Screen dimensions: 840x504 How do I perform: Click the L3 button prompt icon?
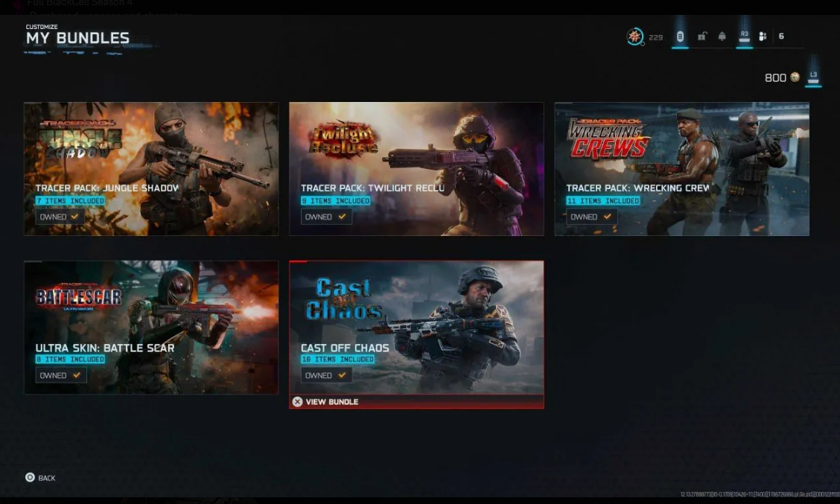813,77
